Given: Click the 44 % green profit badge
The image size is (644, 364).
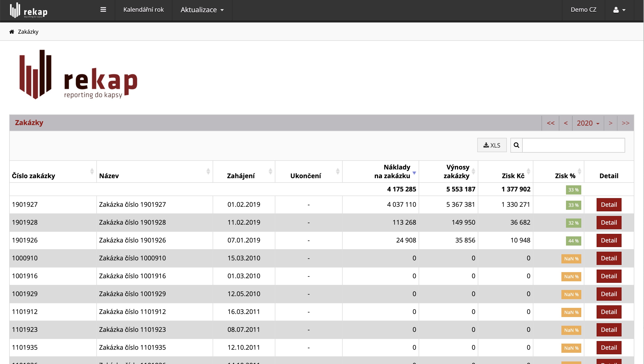Looking at the screenshot, I should tap(573, 241).
